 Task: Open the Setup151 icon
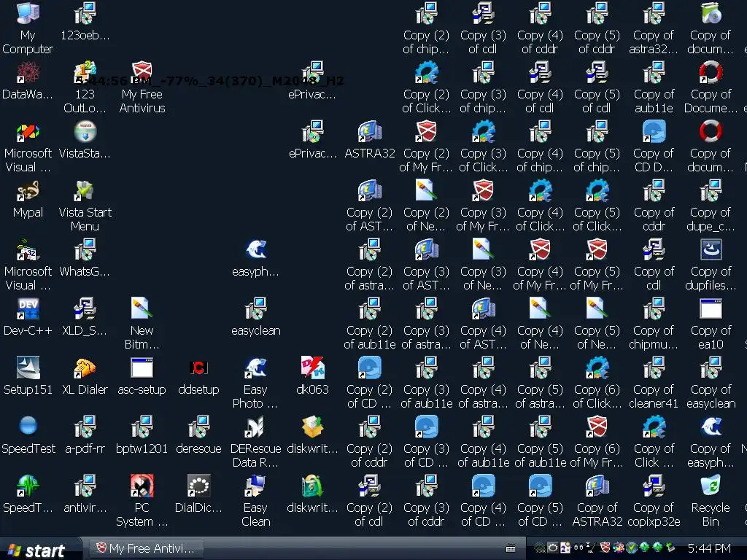click(28, 367)
